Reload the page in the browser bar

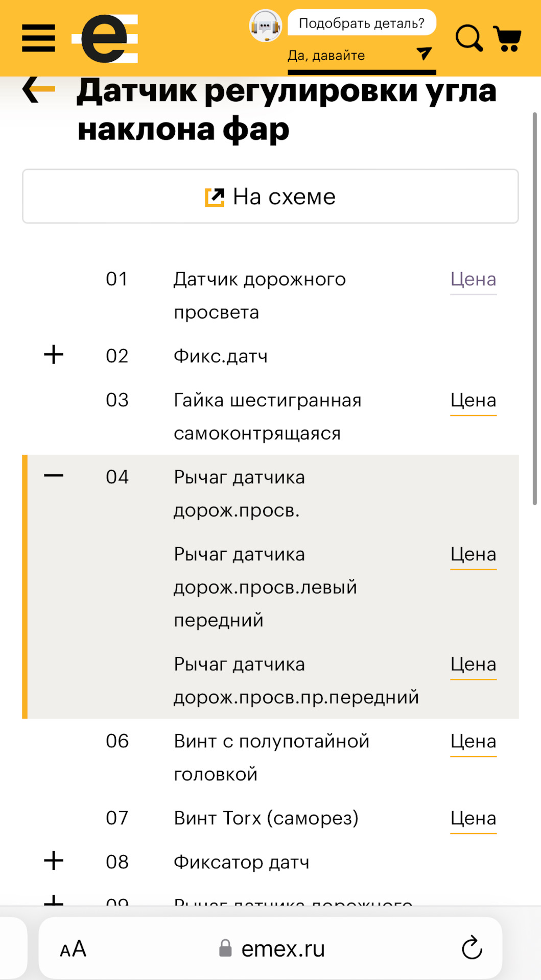click(472, 948)
